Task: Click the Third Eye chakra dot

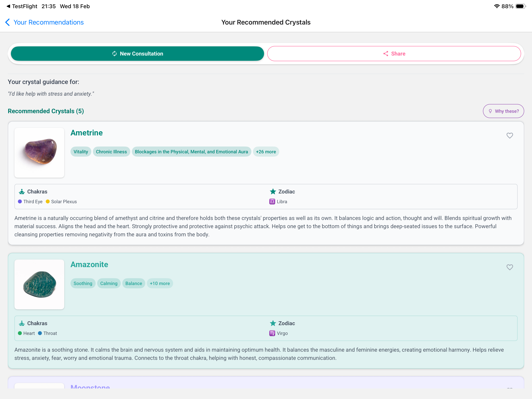Action: [x=20, y=201]
